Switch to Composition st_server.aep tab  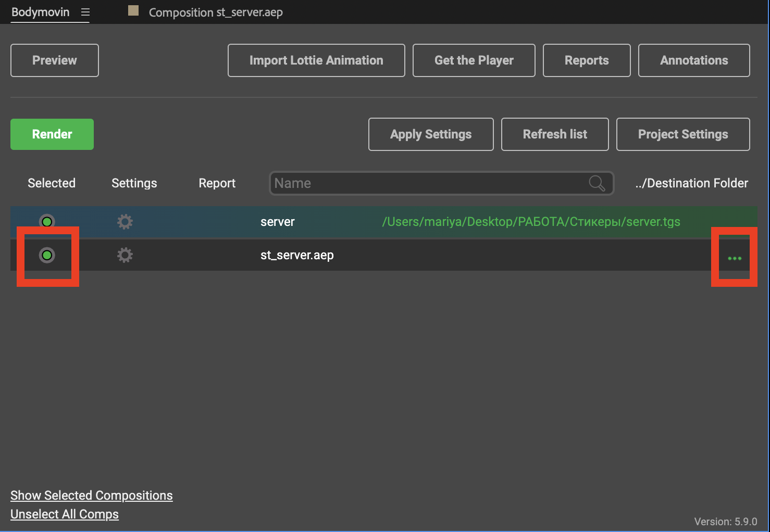[216, 12]
